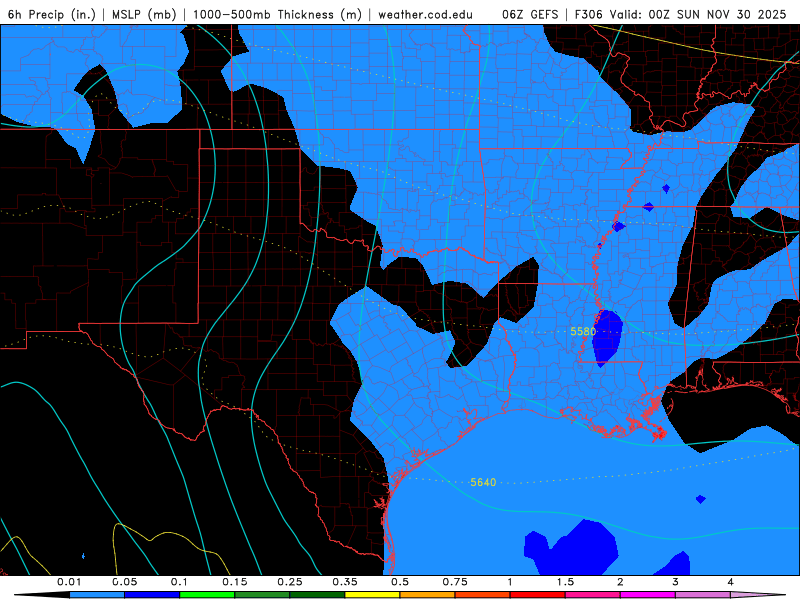Select the medium green 0.15 legend swatch
Image resolution: width=800 pixels, height=600 pixels.
click(x=262, y=595)
